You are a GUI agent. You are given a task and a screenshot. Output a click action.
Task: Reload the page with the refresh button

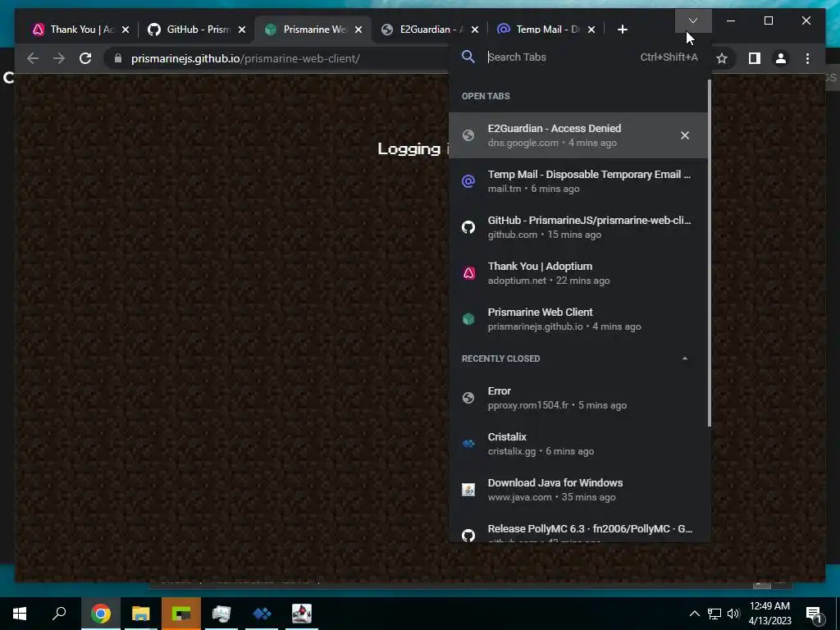point(85,58)
